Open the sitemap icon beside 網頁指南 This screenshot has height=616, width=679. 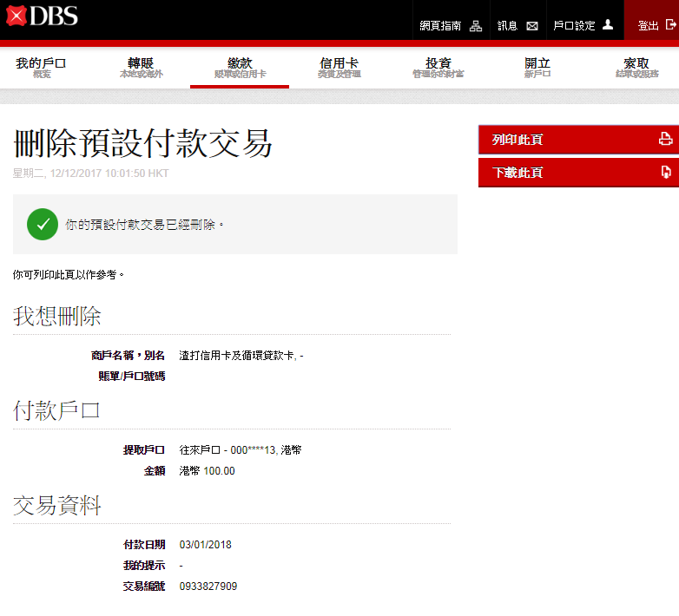pos(475,26)
